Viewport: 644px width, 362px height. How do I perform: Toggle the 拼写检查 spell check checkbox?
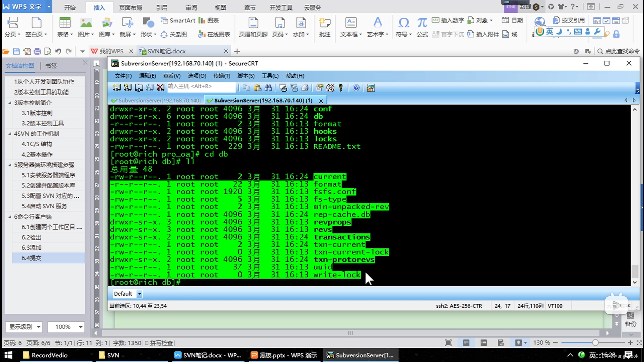[147, 343]
